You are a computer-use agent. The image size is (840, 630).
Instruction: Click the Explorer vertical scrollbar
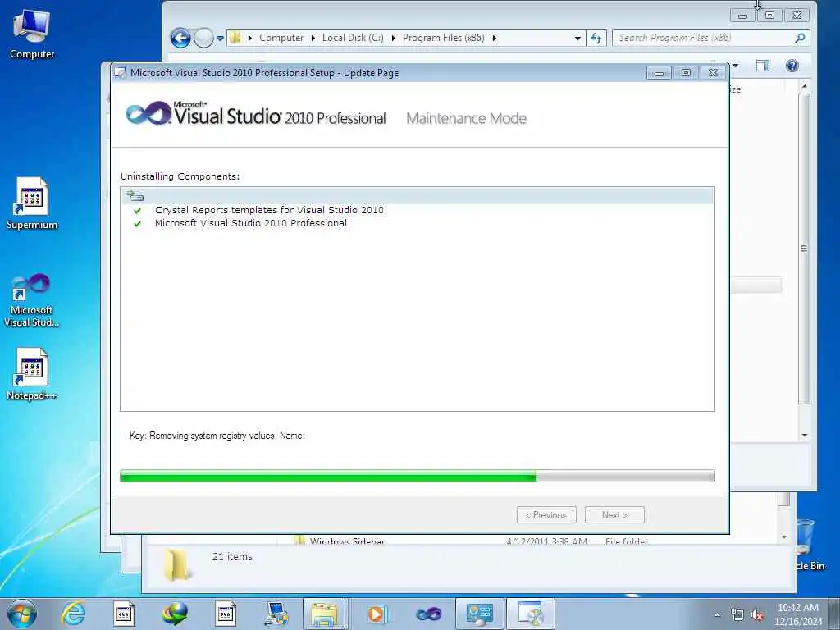coord(804,249)
